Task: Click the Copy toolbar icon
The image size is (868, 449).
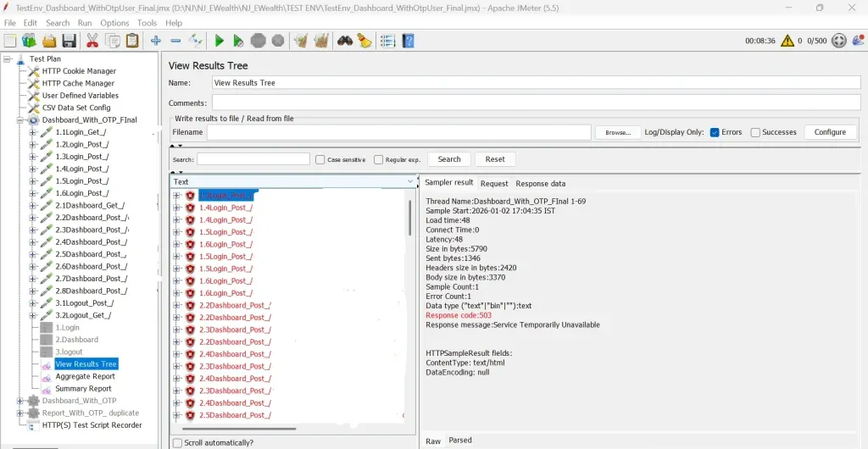Action: (x=113, y=41)
